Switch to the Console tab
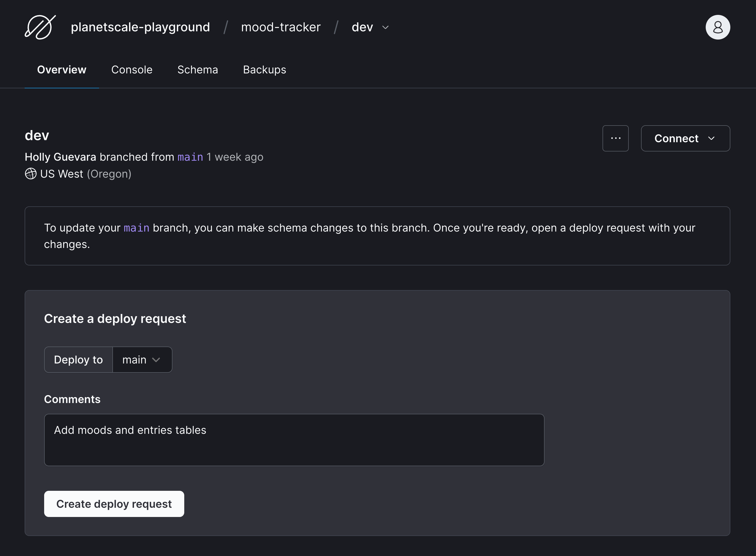 click(x=131, y=69)
